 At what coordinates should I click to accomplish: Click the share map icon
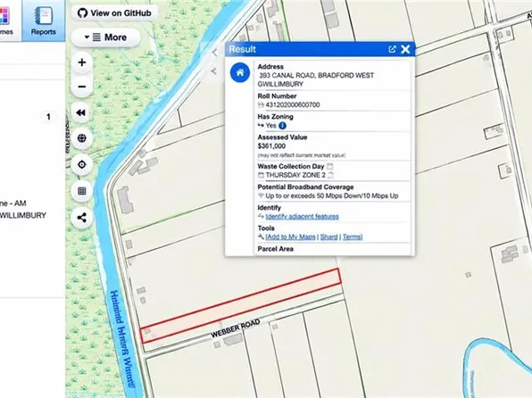pyautogui.click(x=82, y=218)
